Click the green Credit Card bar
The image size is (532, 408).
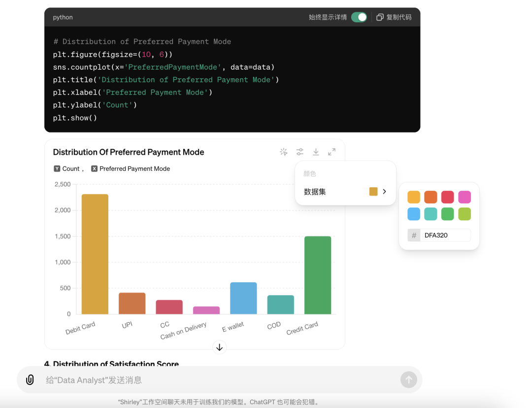pyautogui.click(x=318, y=275)
